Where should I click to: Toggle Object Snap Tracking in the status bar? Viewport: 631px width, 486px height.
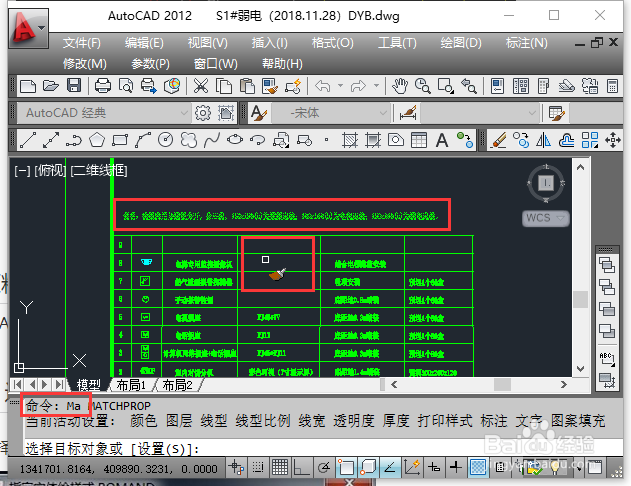390,467
